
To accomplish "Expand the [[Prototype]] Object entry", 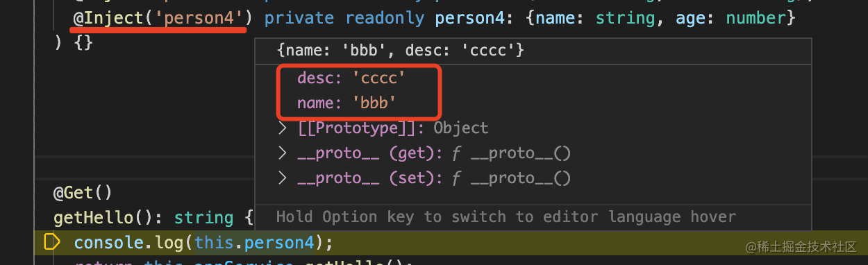I will tap(282, 128).
